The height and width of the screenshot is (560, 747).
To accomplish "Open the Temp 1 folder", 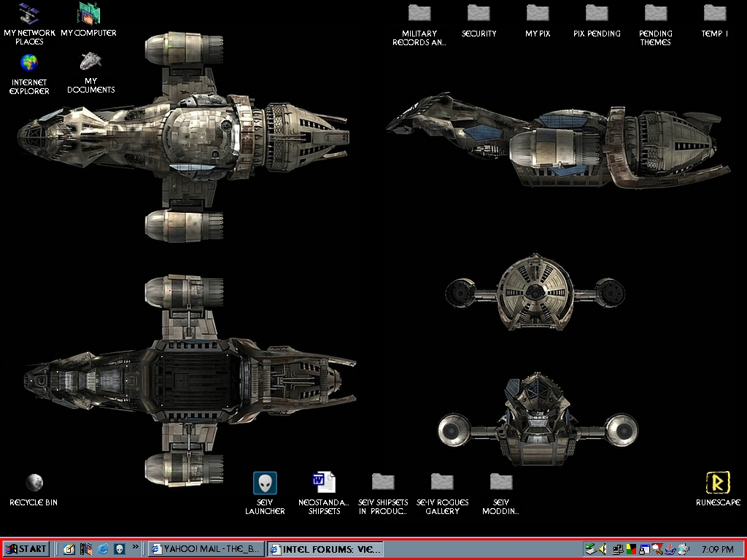I will pyautogui.click(x=714, y=13).
